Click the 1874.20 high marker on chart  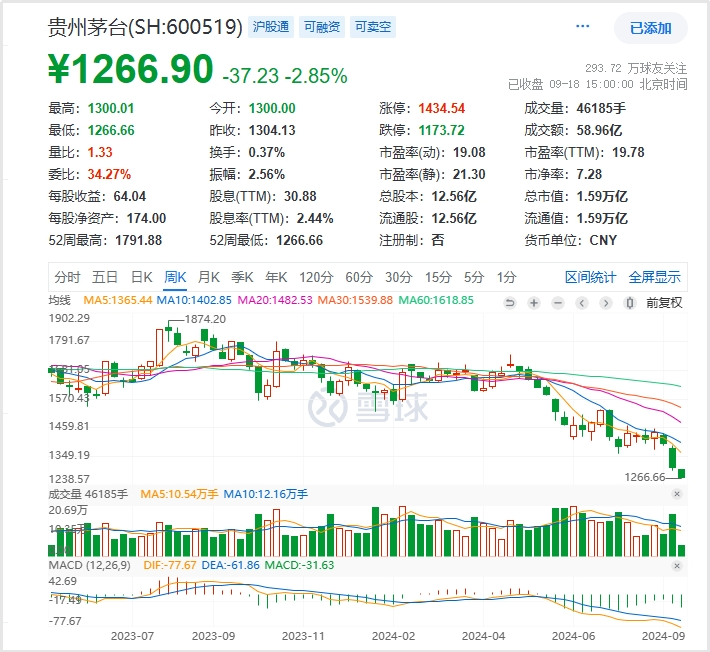pyautogui.click(x=205, y=319)
